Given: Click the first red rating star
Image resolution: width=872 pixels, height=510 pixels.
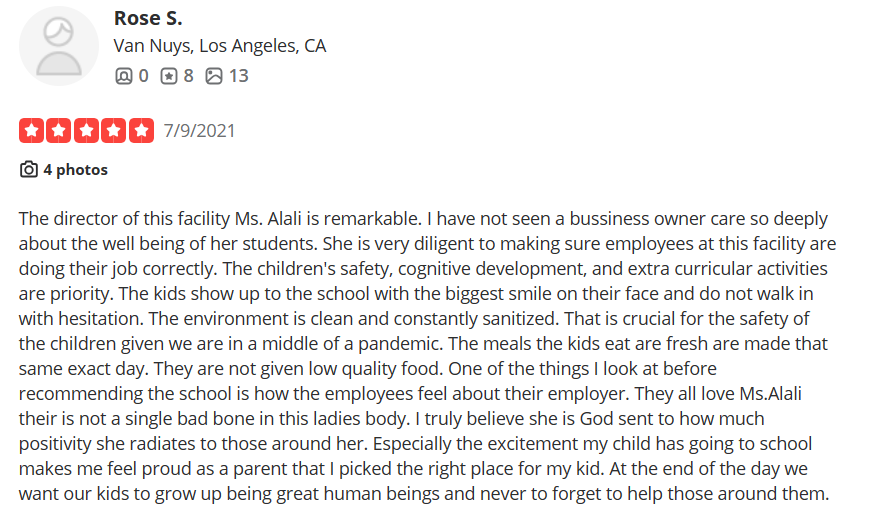Looking at the screenshot, I should point(31,131).
